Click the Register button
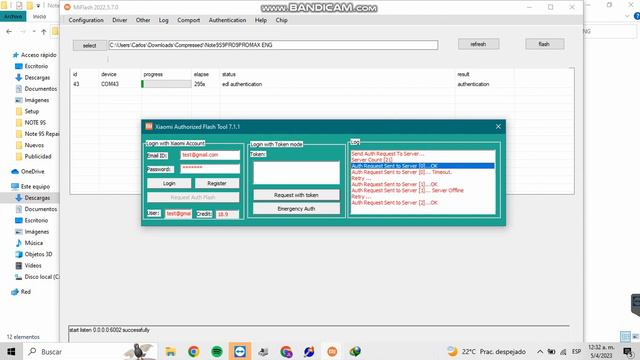Viewport: 640px width, 360px height. (217, 183)
